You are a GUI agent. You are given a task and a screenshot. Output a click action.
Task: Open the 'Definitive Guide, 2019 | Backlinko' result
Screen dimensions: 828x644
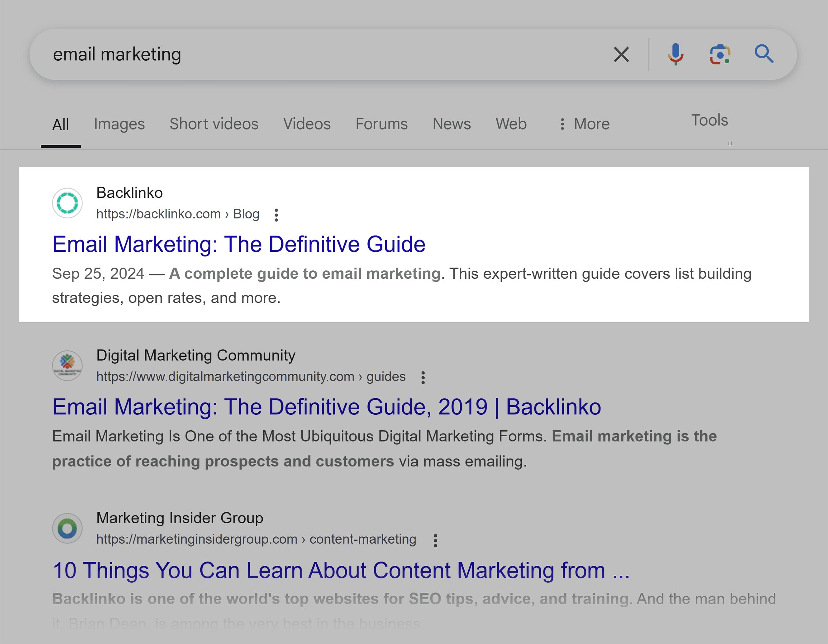click(x=327, y=407)
